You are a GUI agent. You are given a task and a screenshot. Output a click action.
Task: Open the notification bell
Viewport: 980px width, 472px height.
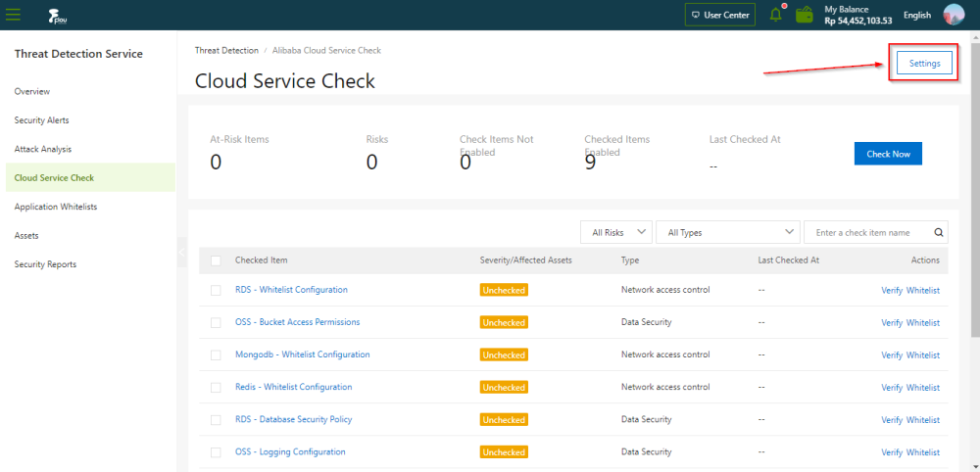click(x=776, y=15)
